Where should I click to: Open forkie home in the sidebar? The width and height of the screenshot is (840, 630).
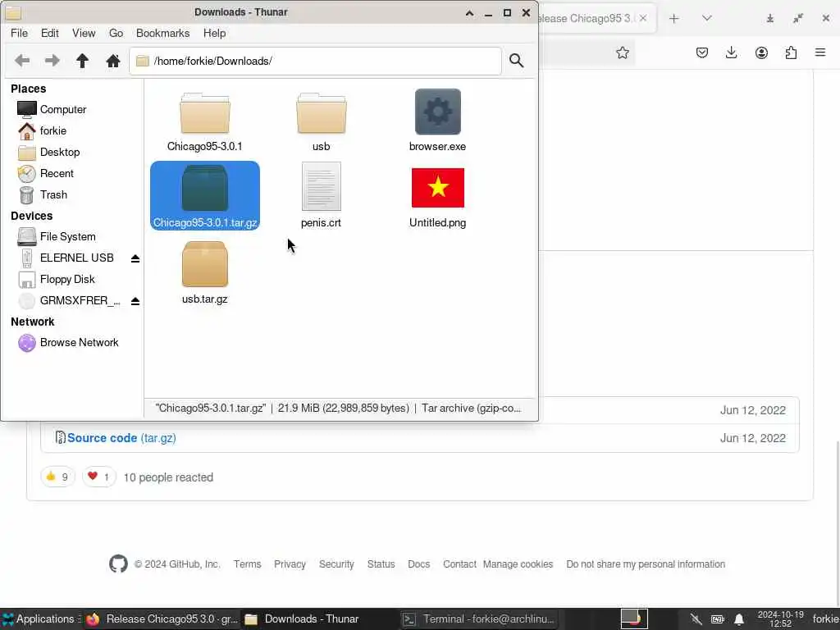53,130
